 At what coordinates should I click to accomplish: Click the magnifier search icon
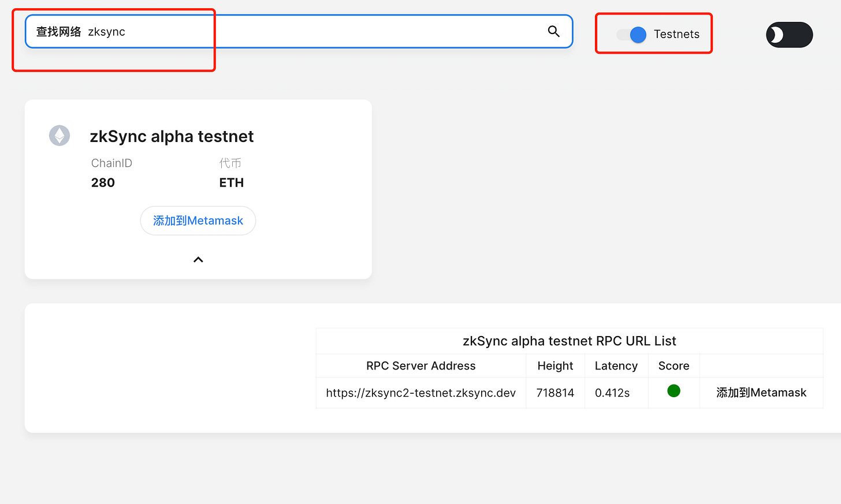[553, 32]
